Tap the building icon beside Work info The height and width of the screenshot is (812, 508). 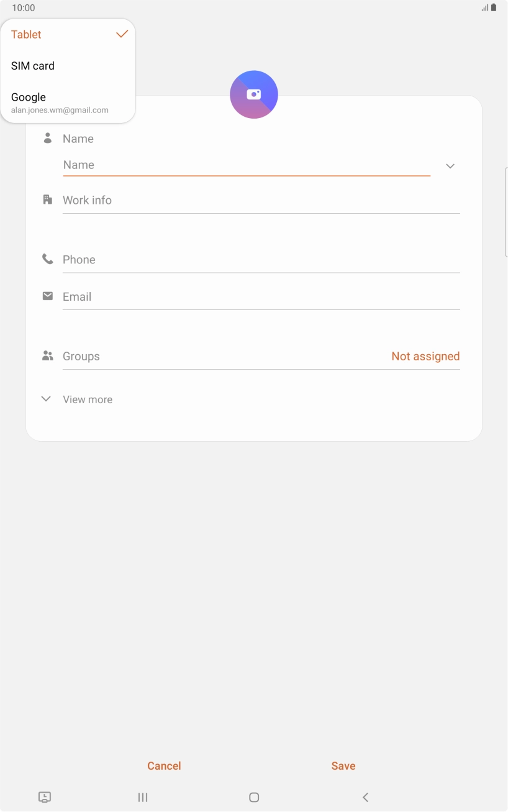coord(47,199)
